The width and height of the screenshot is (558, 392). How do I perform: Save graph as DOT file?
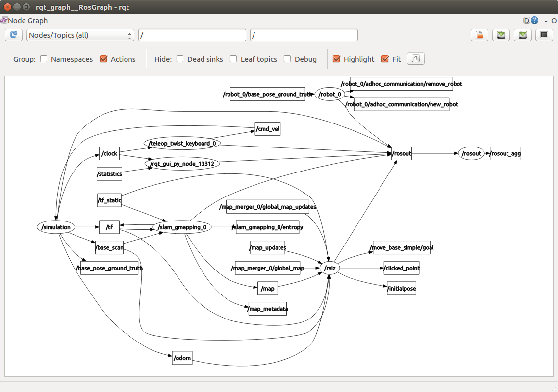pos(501,35)
